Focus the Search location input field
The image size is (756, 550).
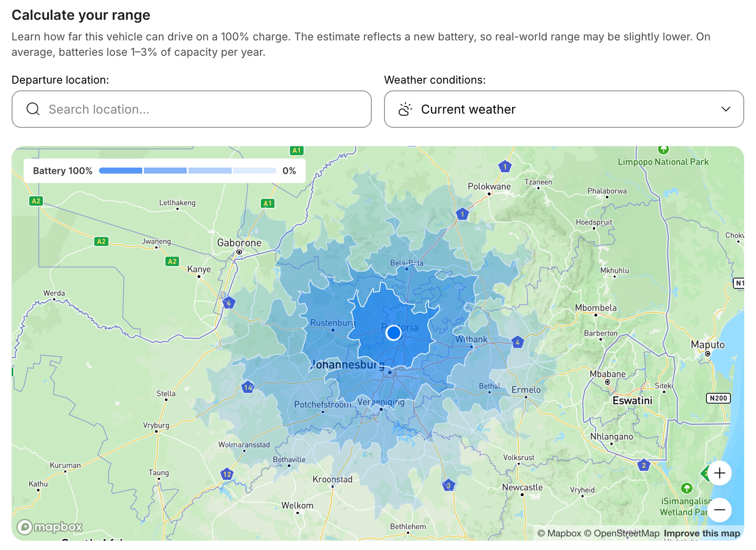point(191,109)
